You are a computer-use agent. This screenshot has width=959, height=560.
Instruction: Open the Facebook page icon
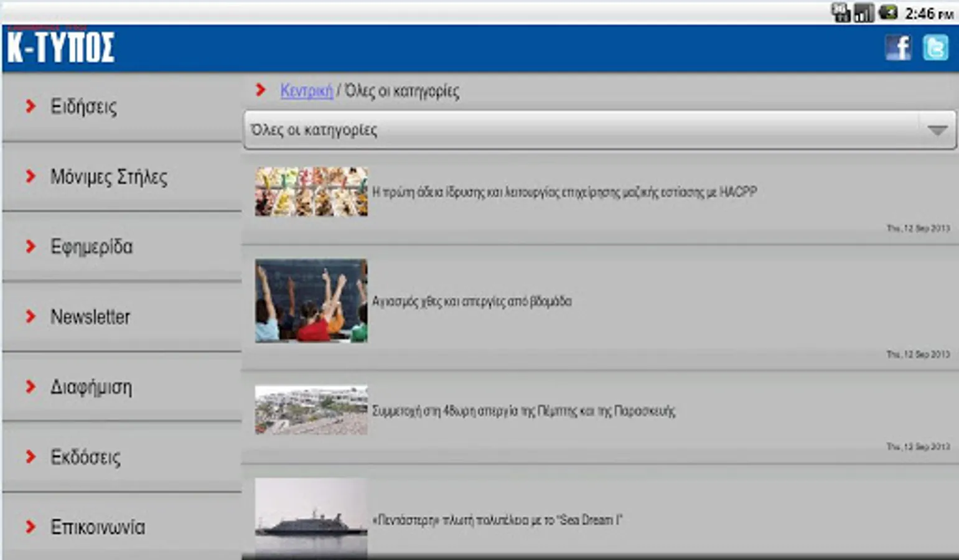898,48
